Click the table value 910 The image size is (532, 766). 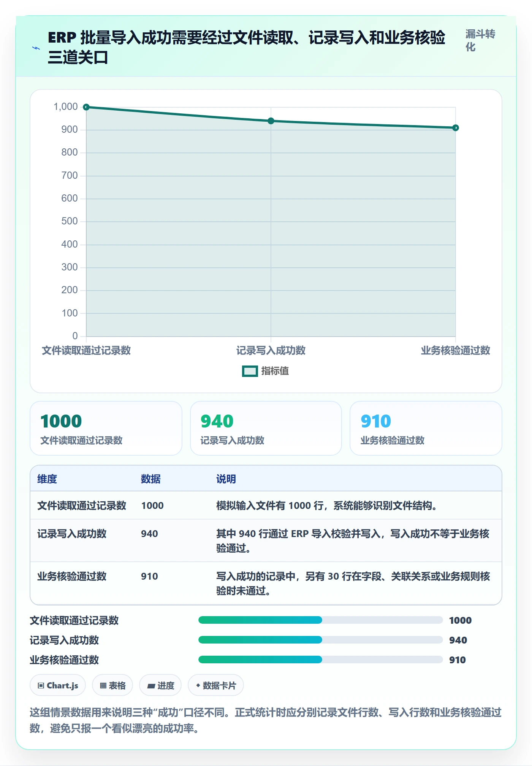(x=149, y=576)
